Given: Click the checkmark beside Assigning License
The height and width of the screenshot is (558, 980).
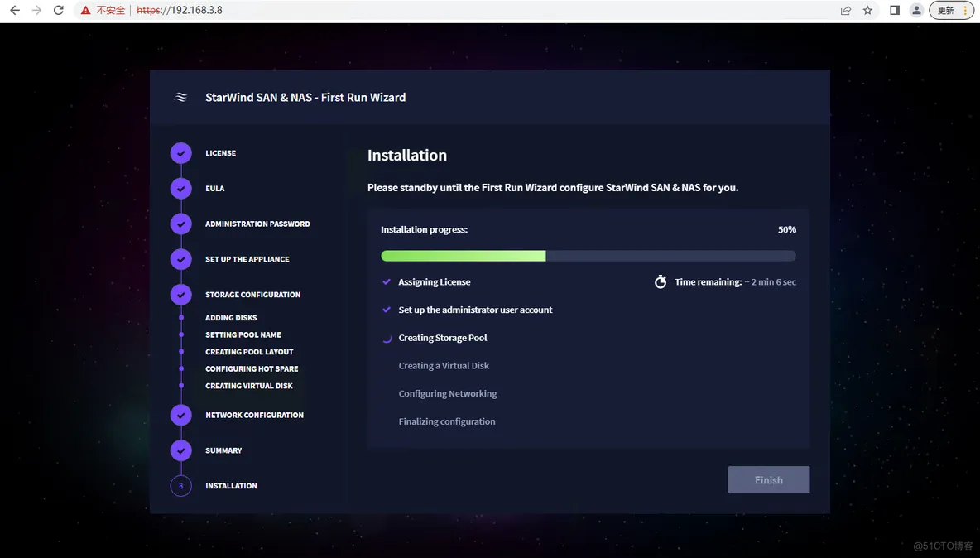Looking at the screenshot, I should click(387, 281).
